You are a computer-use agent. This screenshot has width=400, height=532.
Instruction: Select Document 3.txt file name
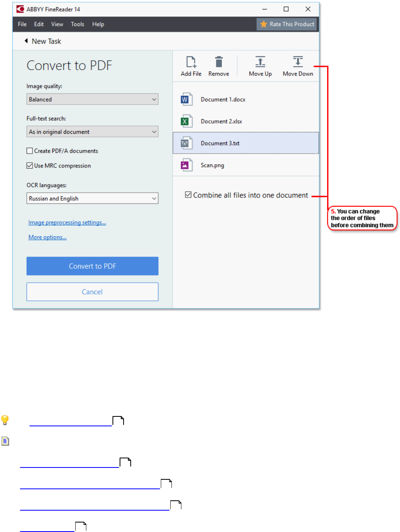tap(220, 143)
